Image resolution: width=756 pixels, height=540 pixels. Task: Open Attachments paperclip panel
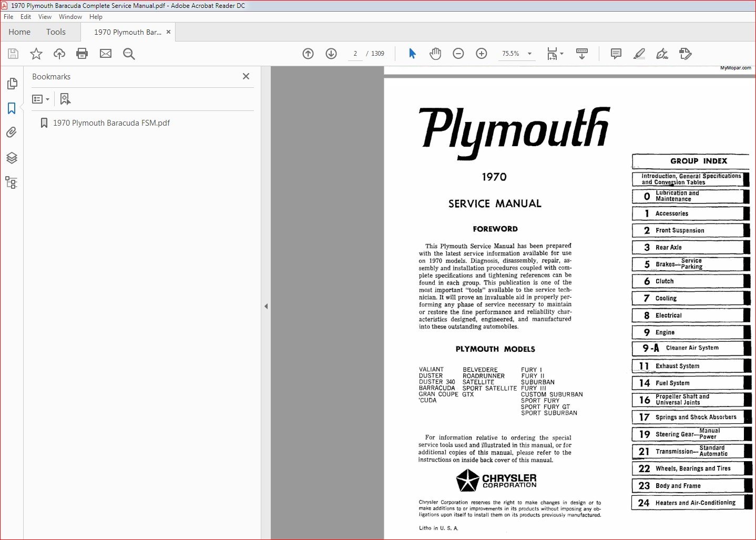coord(12,133)
